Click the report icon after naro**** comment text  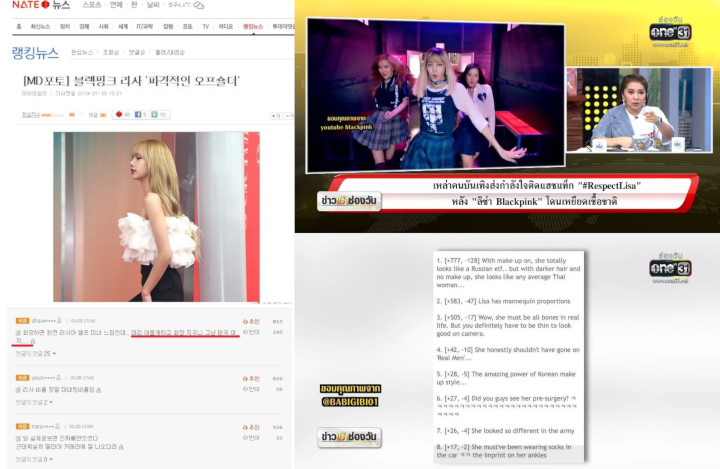pos(121,446)
